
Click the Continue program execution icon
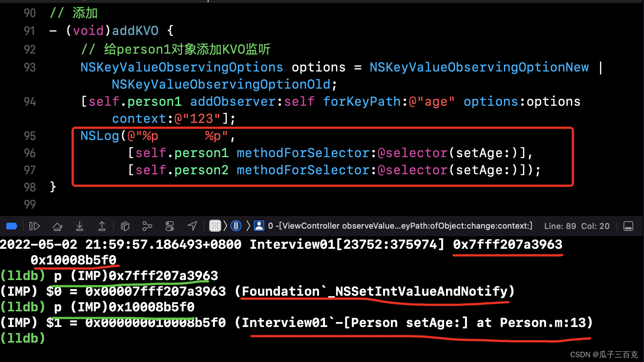(35, 226)
